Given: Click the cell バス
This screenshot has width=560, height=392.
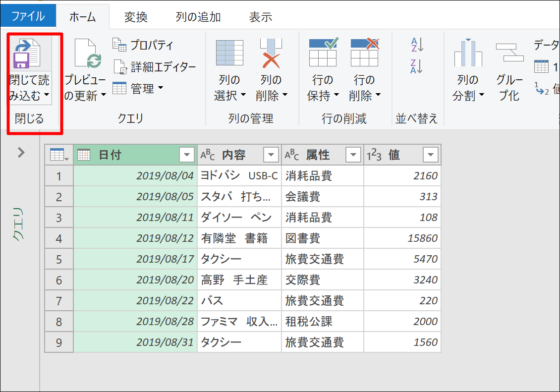Looking at the screenshot, I should 239,300.
